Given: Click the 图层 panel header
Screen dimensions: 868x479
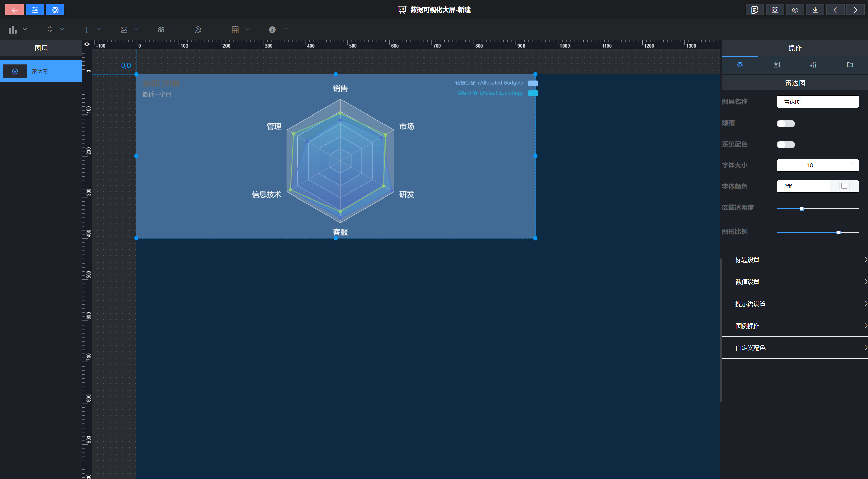Looking at the screenshot, I should tap(41, 48).
